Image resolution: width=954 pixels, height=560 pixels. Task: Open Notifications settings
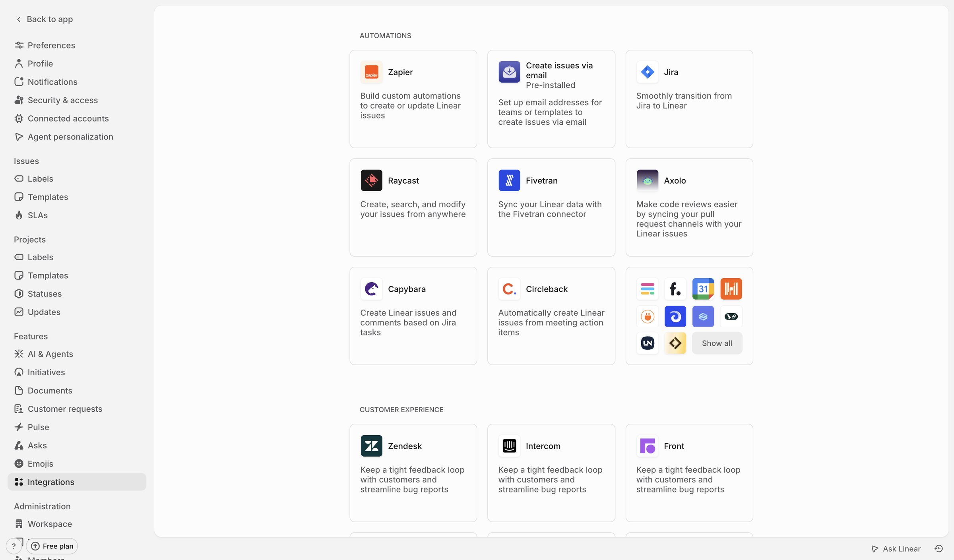coord(77,82)
